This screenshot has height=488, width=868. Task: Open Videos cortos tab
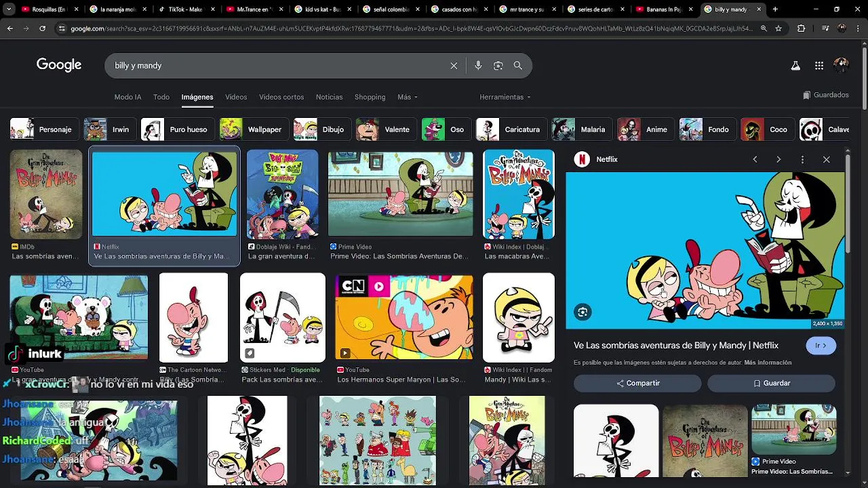coord(281,97)
